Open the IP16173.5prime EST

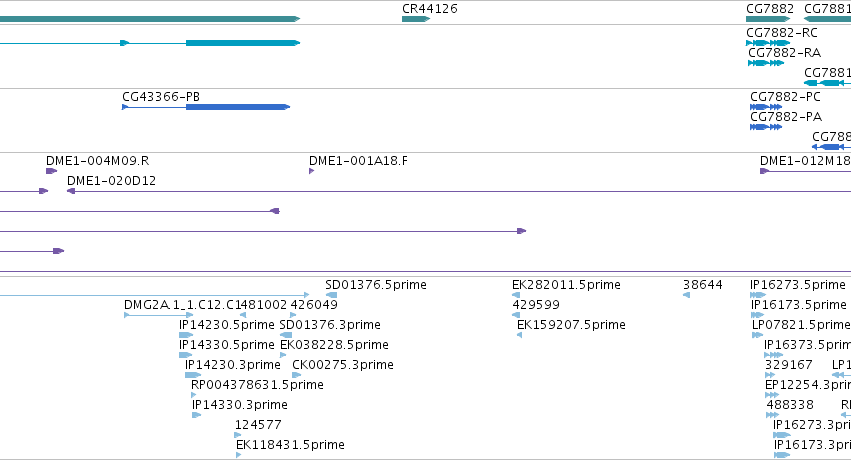[x=758, y=315]
